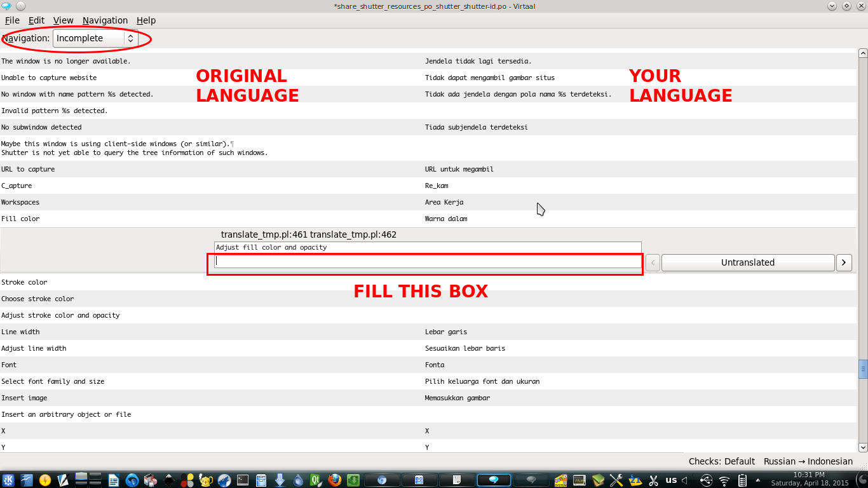Launch Qt Designer icon in taskbar
Screen dimensions: 868x488
pyautogui.click(x=316, y=480)
